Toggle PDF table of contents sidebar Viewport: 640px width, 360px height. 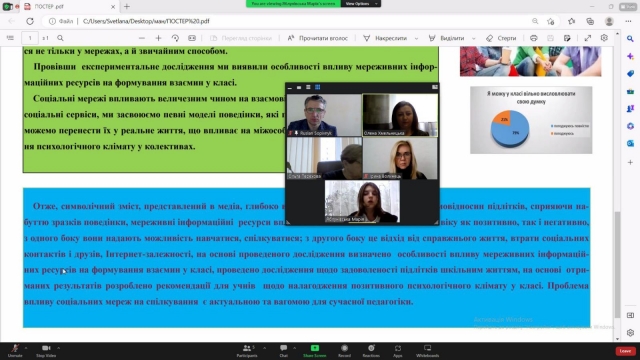click(x=10, y=38)
